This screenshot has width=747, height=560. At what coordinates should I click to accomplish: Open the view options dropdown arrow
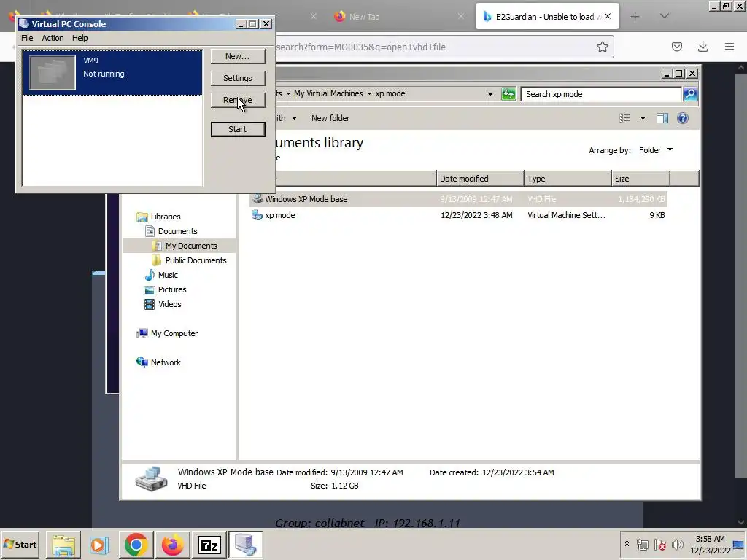pos(643,118)
